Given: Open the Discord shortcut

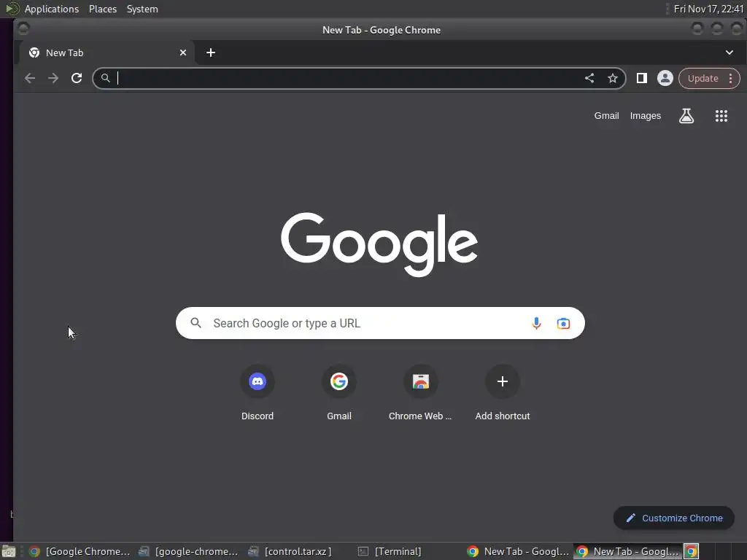Looking at the screenshot, I should tap(258, 393).
